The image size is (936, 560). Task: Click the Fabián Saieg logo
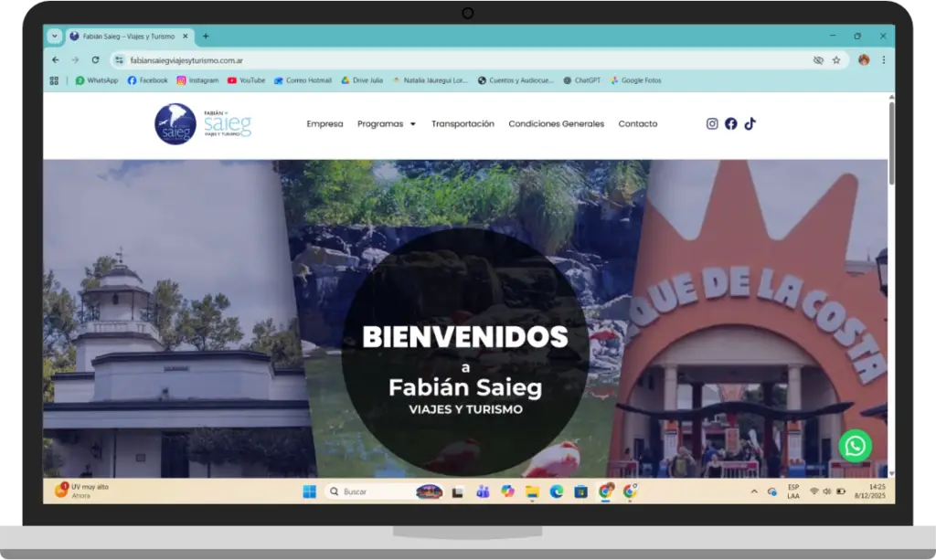[x=203, y=124]
